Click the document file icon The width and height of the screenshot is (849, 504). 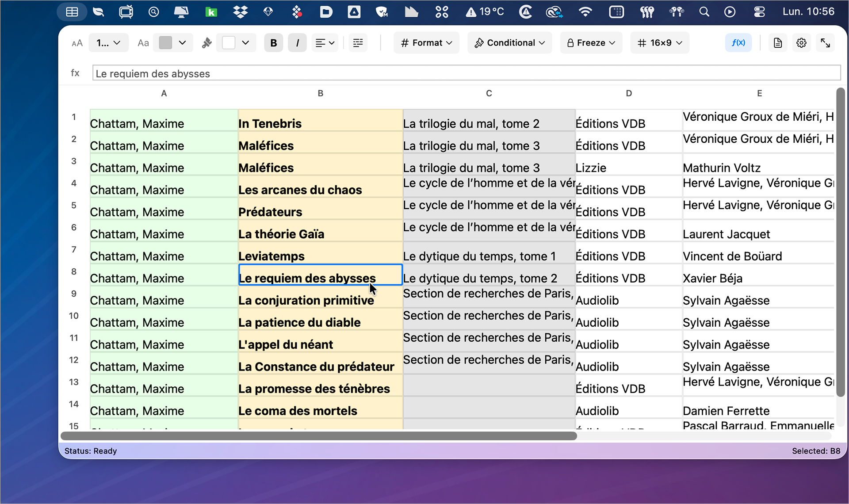click(778, 43)
